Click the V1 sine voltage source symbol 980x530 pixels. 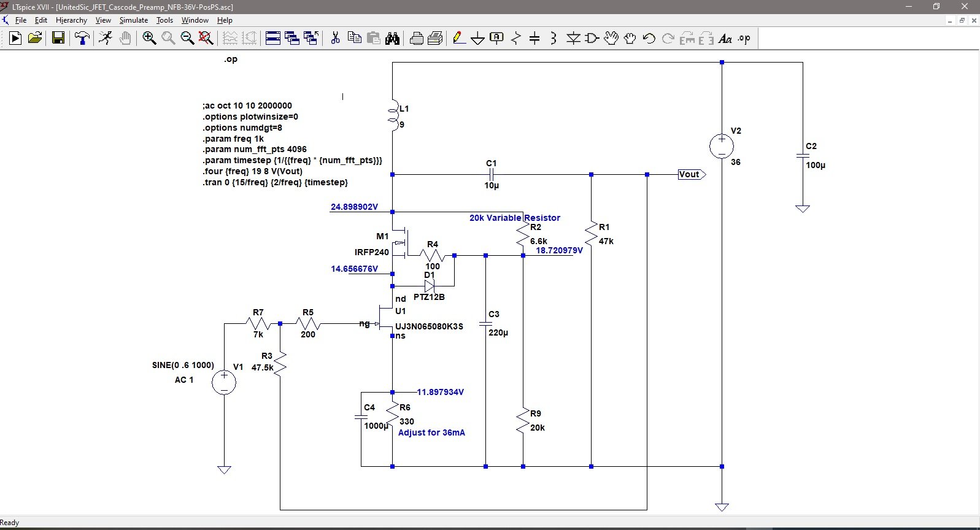224,382
